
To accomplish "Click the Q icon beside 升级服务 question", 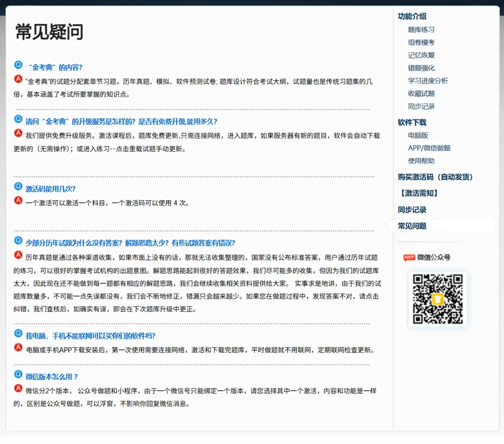I will pyautogui.click(x=18, y=119).
